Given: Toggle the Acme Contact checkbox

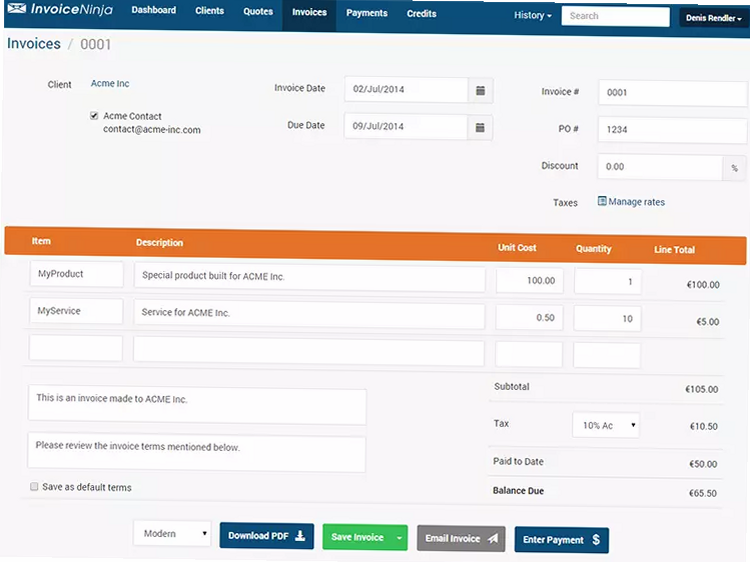Looking at the screenshot, I should (x=94, y=116).
